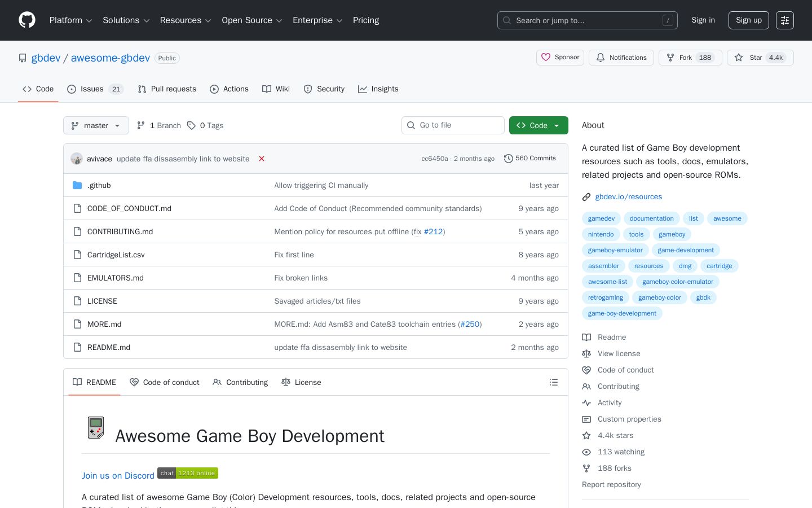This screenshot has width=812, height=508.
Task: Open the README.md file
Action: click(109, 347)
